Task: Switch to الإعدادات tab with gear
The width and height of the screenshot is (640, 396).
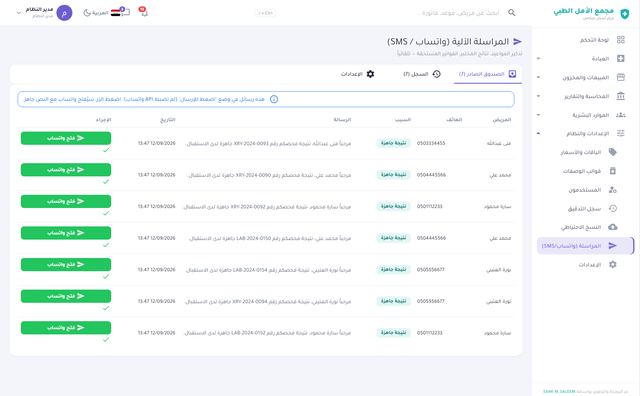Action: (x=358, y=74)
